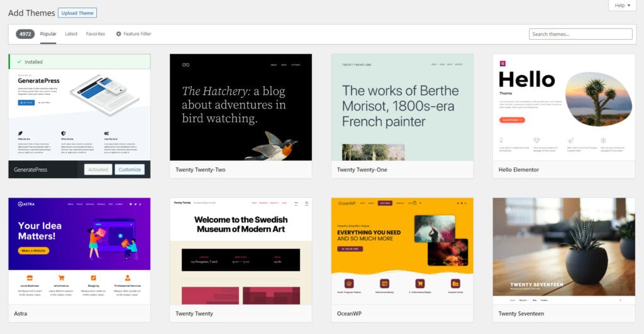Image resolution: width=644 pixels, height=334 pixels.
Task: Click the Installed checkmark icon
Action: [x=19, y=62]
